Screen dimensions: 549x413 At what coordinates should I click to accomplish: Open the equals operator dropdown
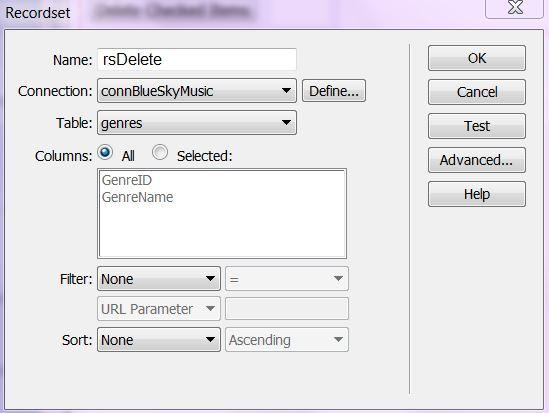(x=287, y=279)
